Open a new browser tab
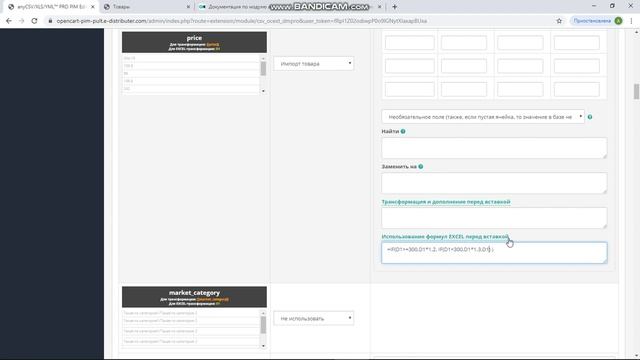Viewport: 640px width, 360px height. (394, 7)
